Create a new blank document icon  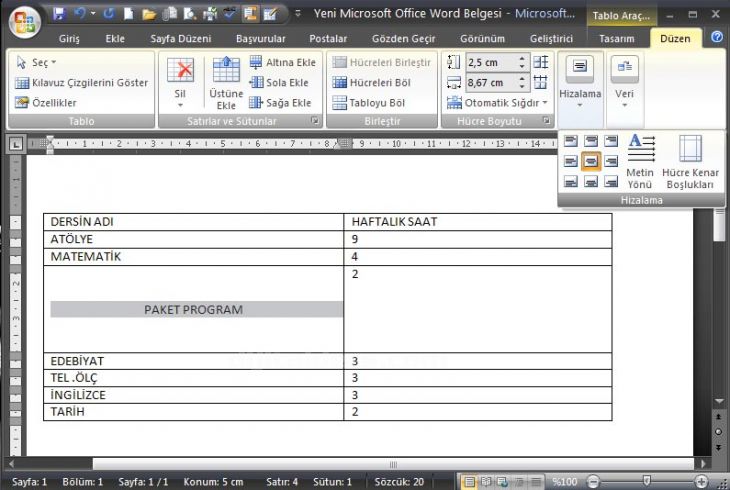(x=128, y=14)
